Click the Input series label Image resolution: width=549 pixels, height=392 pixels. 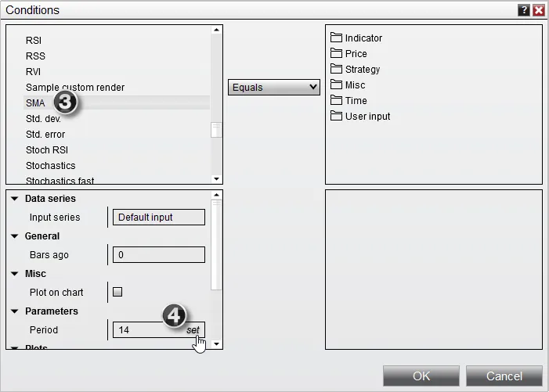click(55, 218)
